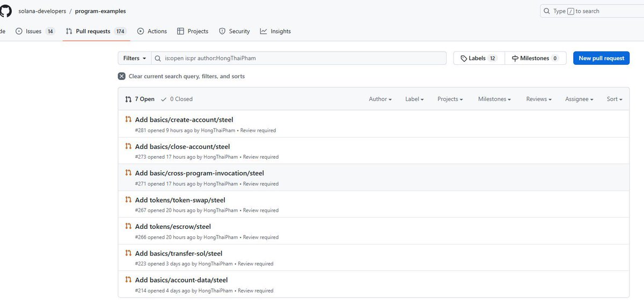This screenshot has width=644, height=305.
Task: Click Review required on PR #271
Action: click(x=261, y=184)
